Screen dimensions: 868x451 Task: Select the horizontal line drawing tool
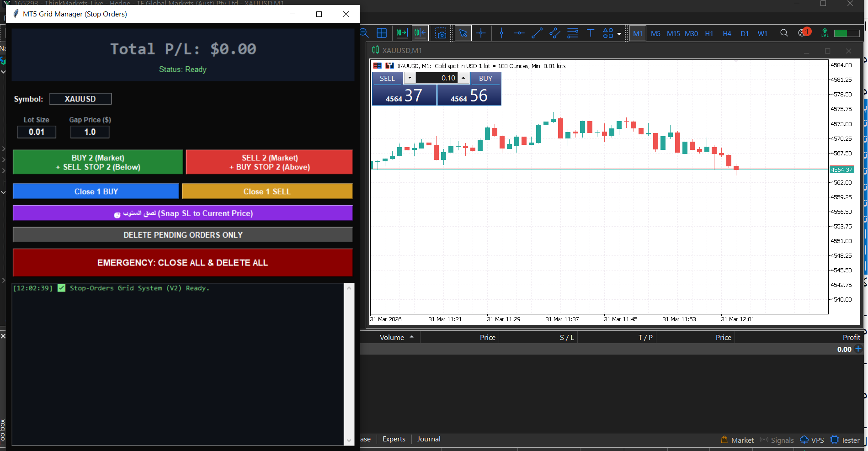[x=519, y=33]
